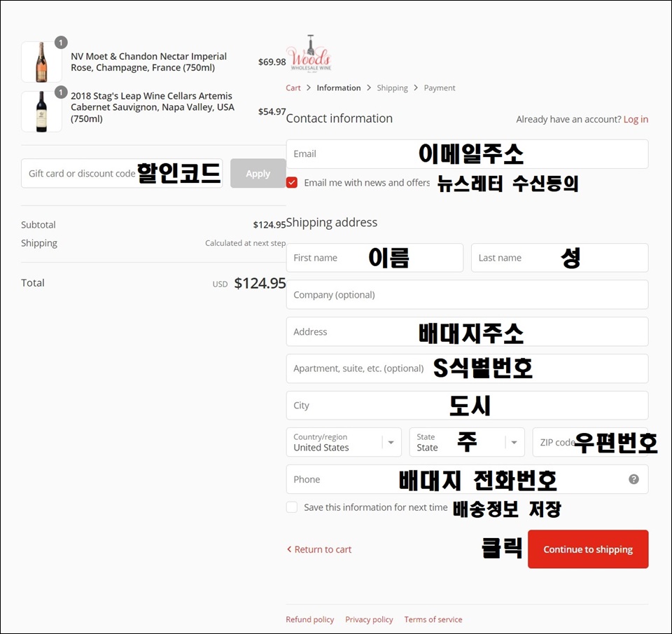Screen dimensions: 672x634
Task: Focus the Apartment, suite, etc. field
Action: click(467, 368)
